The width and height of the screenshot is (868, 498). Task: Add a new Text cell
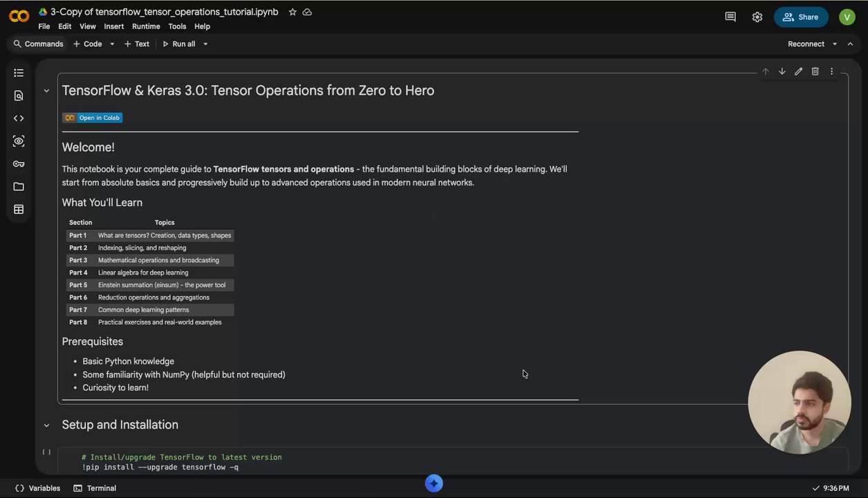click(x=136, y=44)
